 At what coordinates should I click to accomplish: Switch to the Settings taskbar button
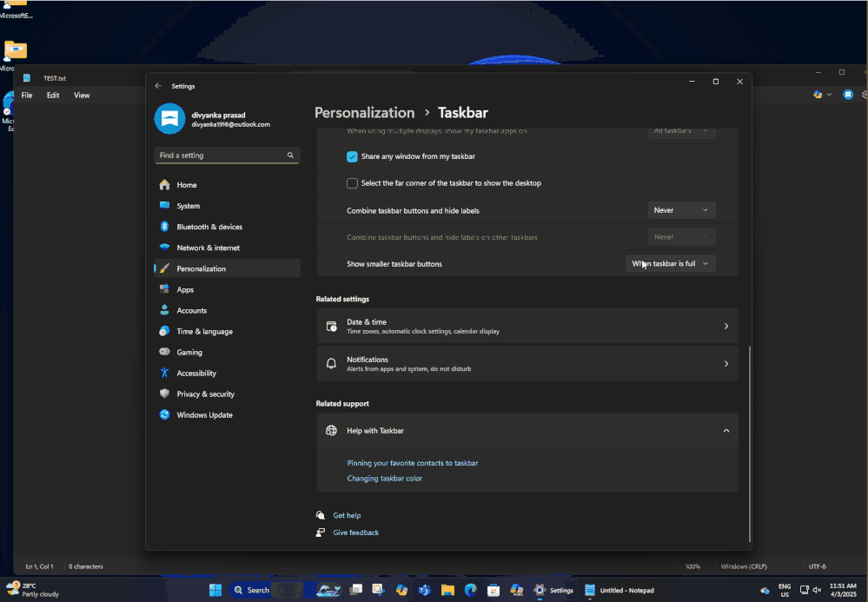tap(553, 591)
